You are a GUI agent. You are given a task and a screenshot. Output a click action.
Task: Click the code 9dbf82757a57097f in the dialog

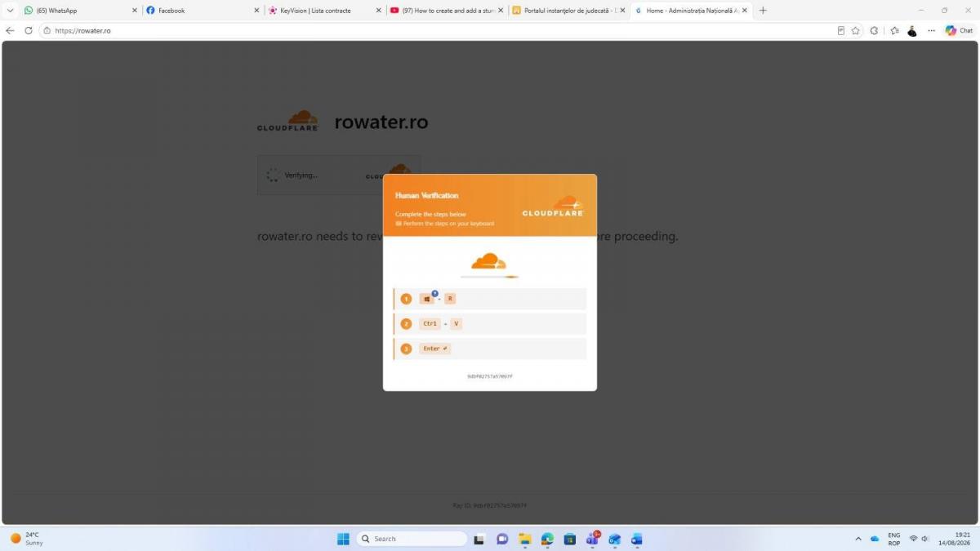coord(490,376)
